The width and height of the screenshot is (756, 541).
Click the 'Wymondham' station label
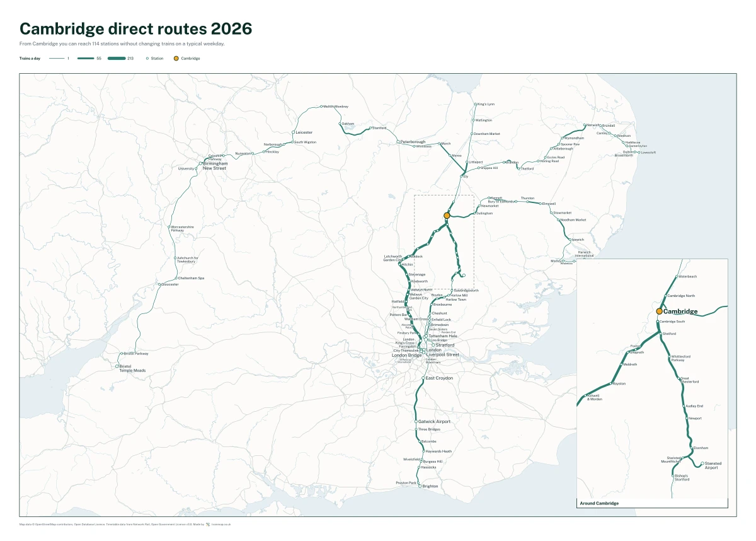[x=575, y=137]
